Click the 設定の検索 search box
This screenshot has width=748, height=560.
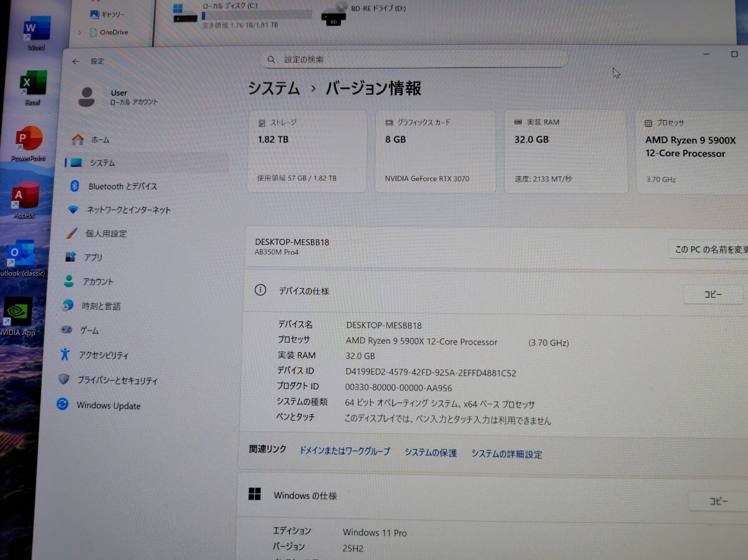pos(415,59)
